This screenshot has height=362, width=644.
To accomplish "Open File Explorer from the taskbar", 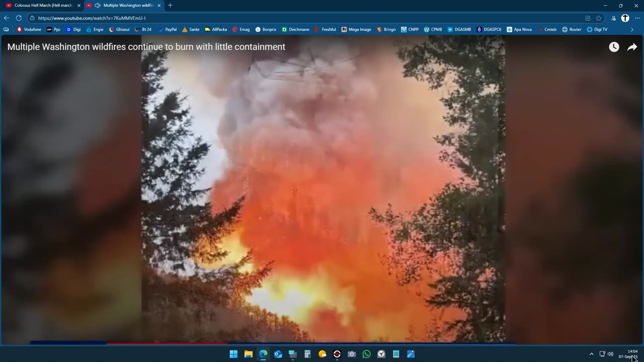I will coord(249,354).
